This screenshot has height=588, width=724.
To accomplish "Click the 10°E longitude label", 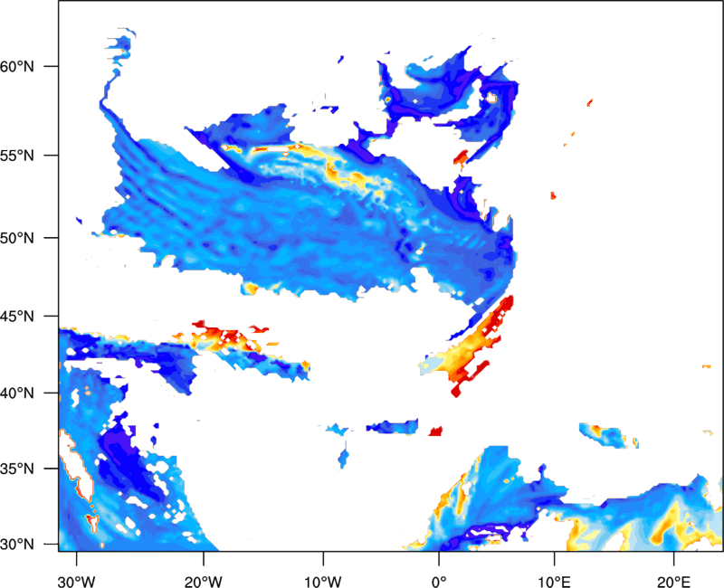I will coord(554,582).
